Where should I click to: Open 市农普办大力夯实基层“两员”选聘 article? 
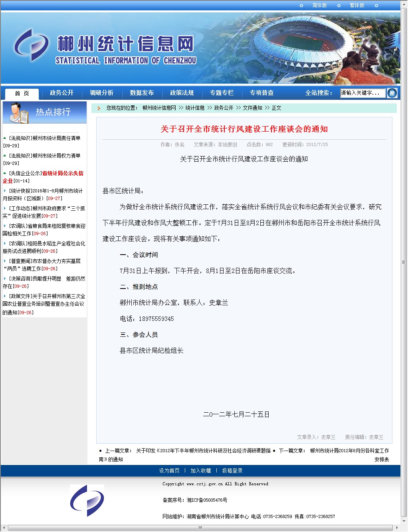click(x=42, y=265)
